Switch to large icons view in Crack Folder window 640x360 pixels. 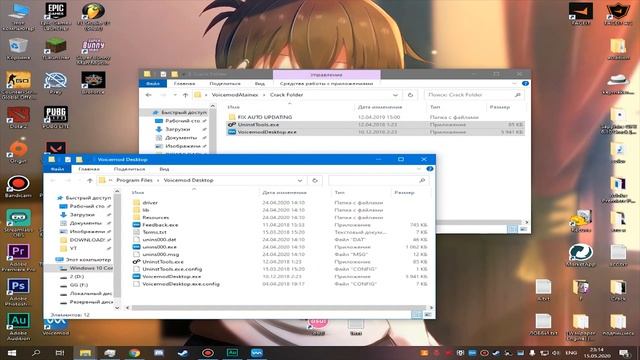click(x=523, y=229)
